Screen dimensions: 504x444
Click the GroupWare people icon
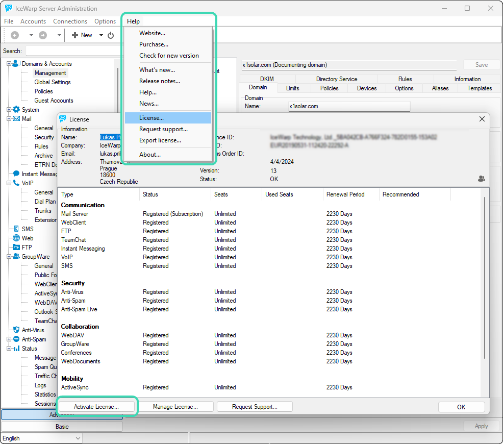(x=16, y=256)
